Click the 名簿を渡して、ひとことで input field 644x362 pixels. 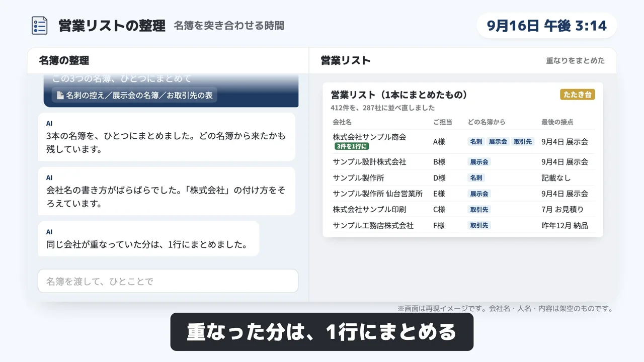click(168, 281)
